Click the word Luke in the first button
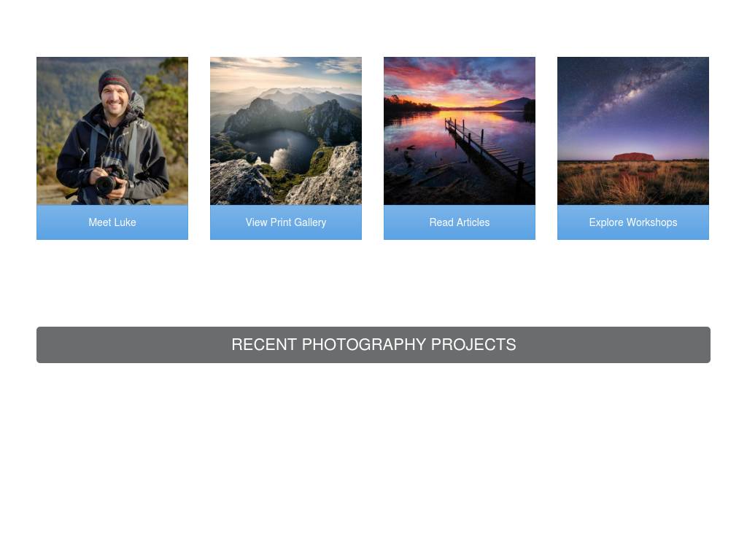The height and width of the screenshot is (560, 747). pyautogui.click(x=125, y=222)
